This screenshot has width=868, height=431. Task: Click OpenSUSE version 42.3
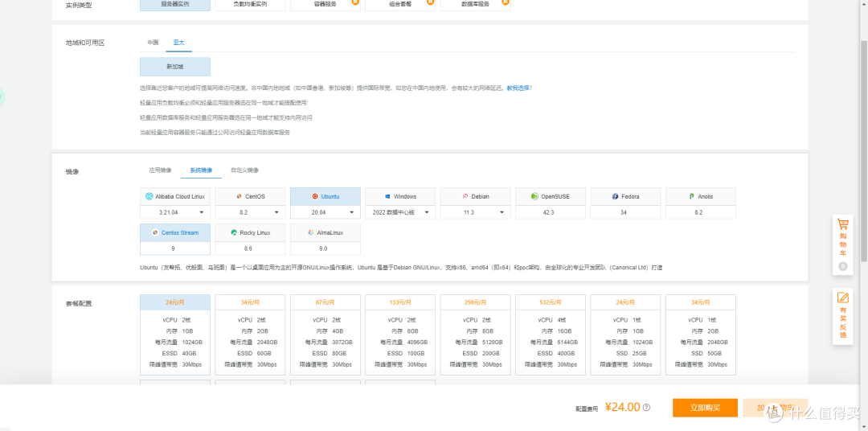pos(551,212)
